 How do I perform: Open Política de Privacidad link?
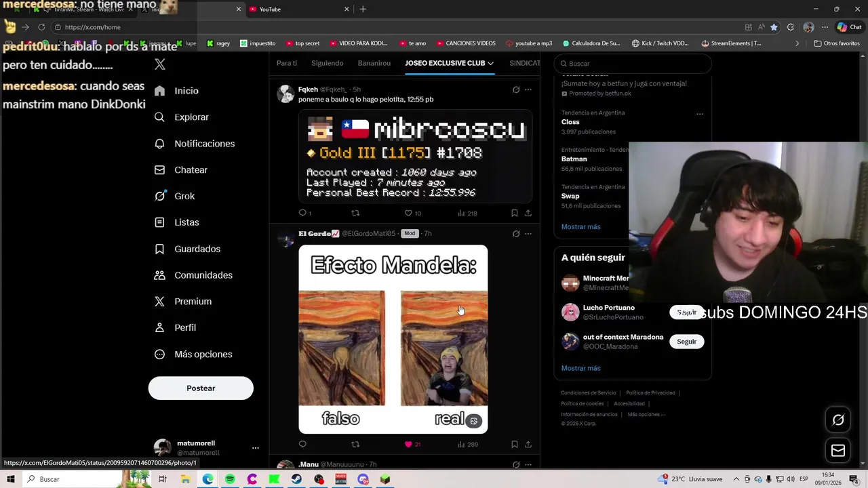pos(650,393)
